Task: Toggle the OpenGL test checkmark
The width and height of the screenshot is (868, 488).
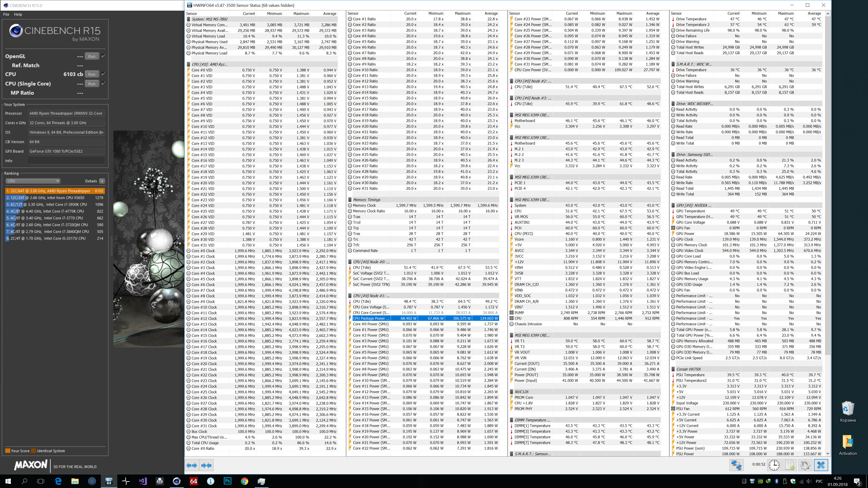Action: coord(104,56)
